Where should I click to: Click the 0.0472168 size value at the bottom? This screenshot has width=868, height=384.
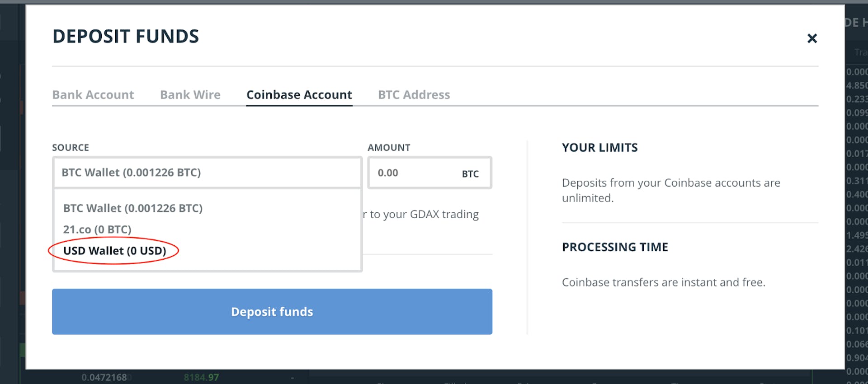(104, 376)
